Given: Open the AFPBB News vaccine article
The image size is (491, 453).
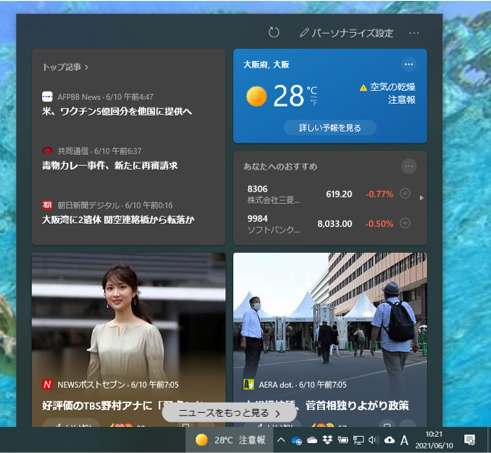Looking at the screenshot, I should [x=117, y=111].
